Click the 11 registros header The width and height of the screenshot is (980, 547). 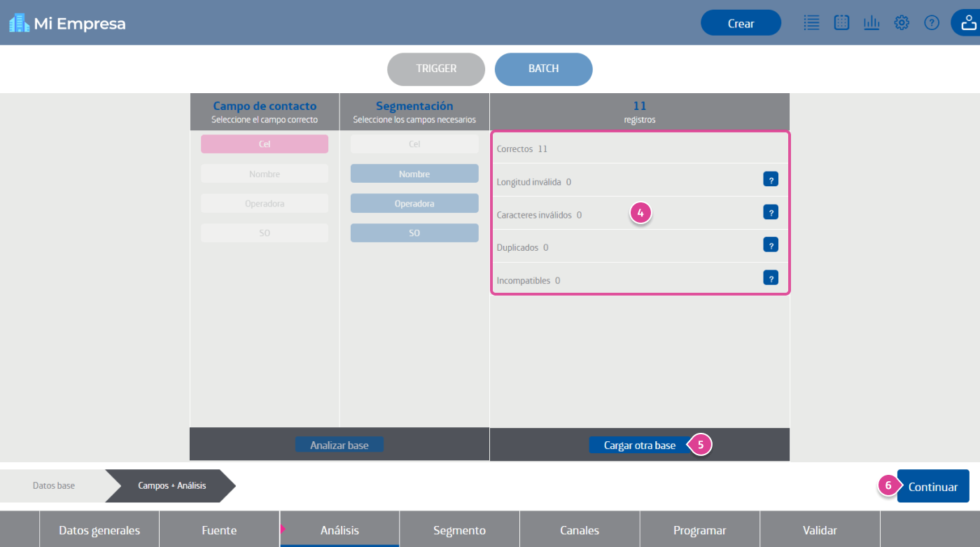click(x=640, y=112)
